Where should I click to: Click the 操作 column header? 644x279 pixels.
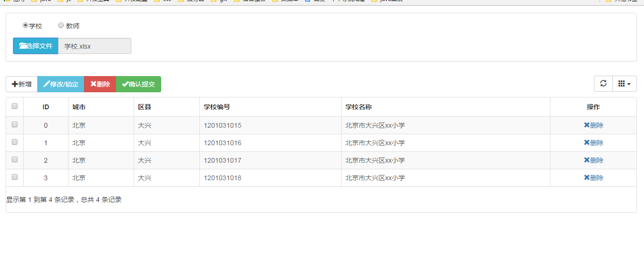[x=593, y=107]
